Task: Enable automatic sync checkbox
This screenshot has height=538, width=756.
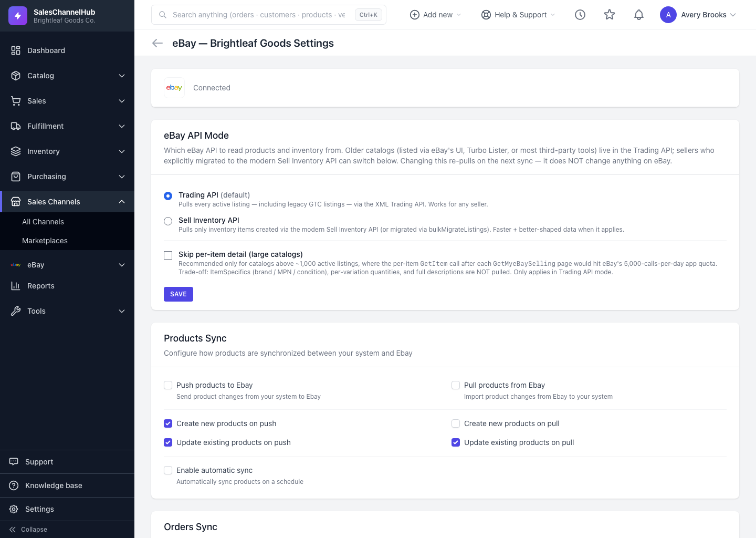Action: click(x=168, y=470)
